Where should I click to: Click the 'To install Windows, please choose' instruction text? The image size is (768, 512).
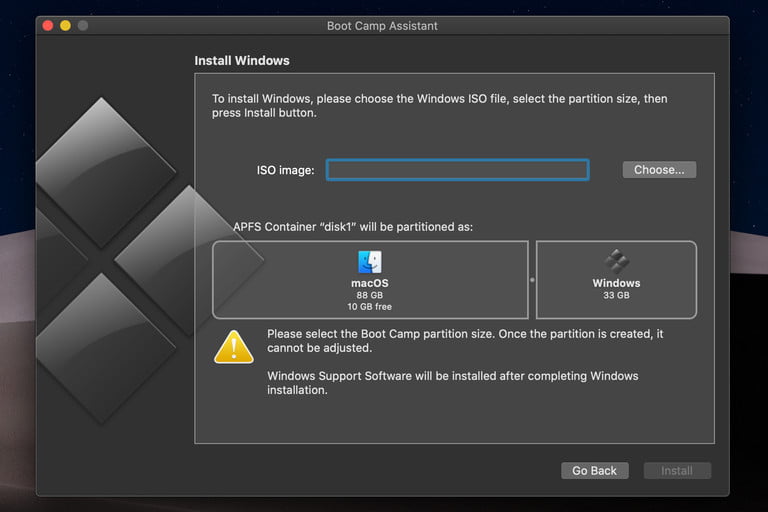click(439, 105)
